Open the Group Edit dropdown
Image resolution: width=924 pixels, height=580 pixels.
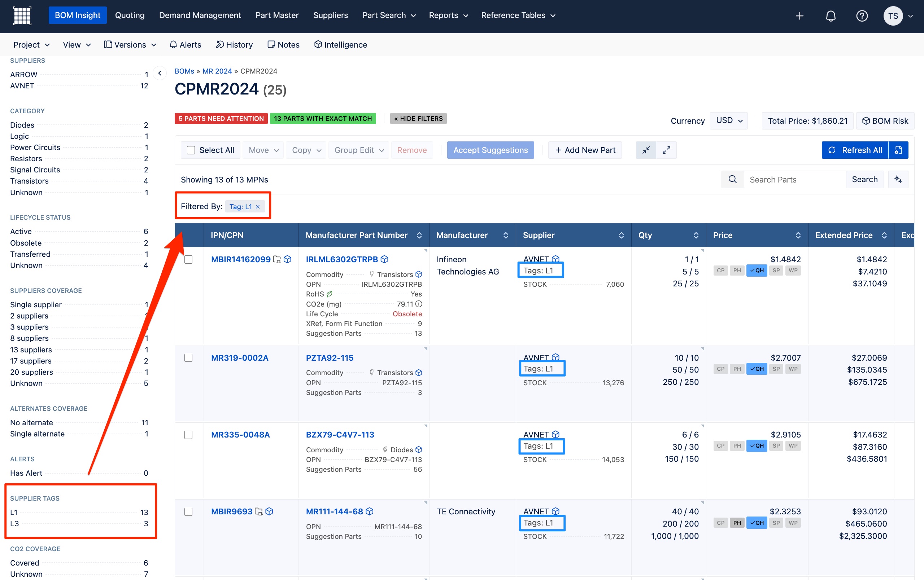click(x=359, y=150)
